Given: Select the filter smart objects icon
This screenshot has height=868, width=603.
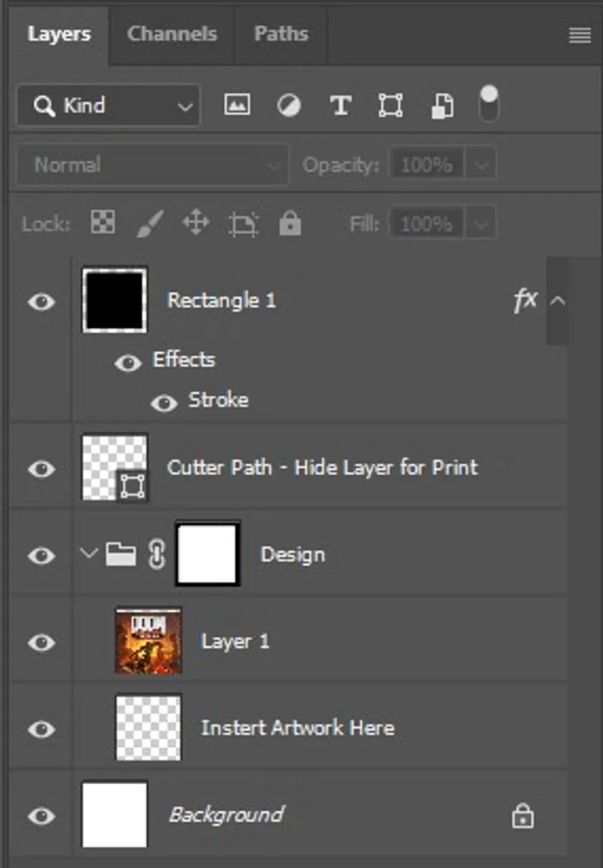Looking at the screenshot, I should (442, 105).
